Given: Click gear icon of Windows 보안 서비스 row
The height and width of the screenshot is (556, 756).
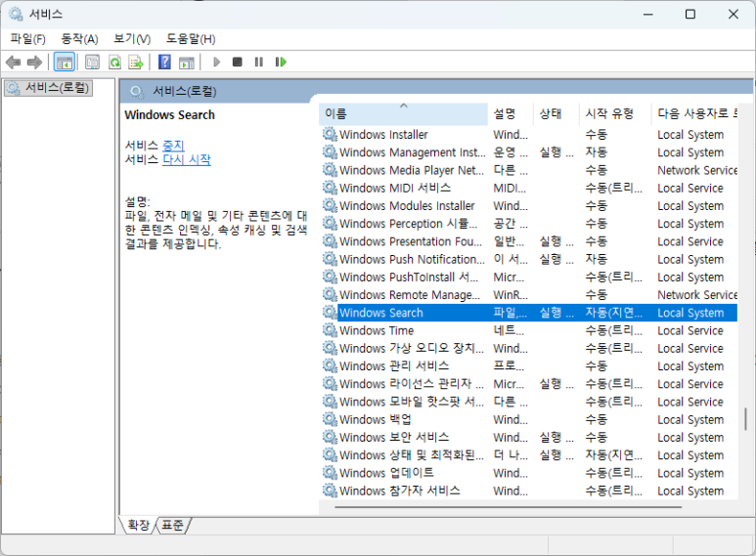Looking at the screenshot, I should coord(330,437).
